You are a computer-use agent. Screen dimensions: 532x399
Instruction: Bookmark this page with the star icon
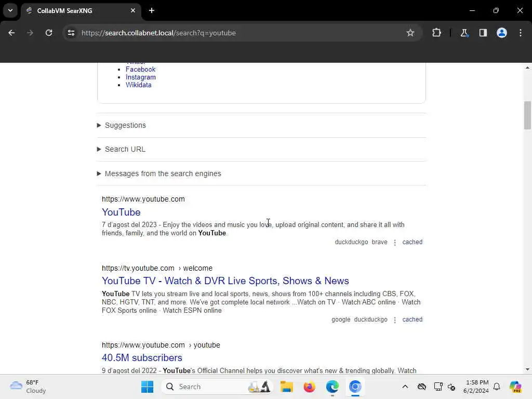pyautogui.click(x=410, y=33)
